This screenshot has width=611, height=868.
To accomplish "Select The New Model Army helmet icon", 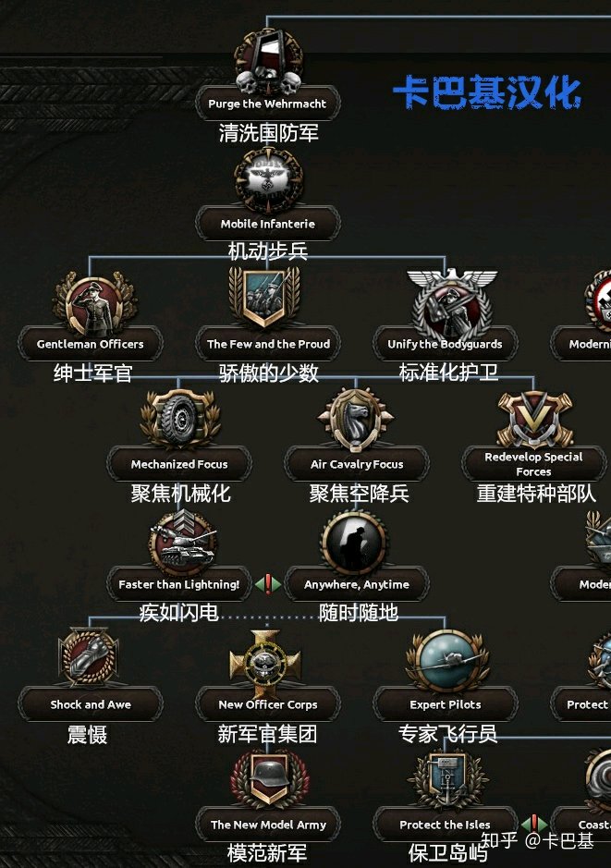I will tap(269, 779).
